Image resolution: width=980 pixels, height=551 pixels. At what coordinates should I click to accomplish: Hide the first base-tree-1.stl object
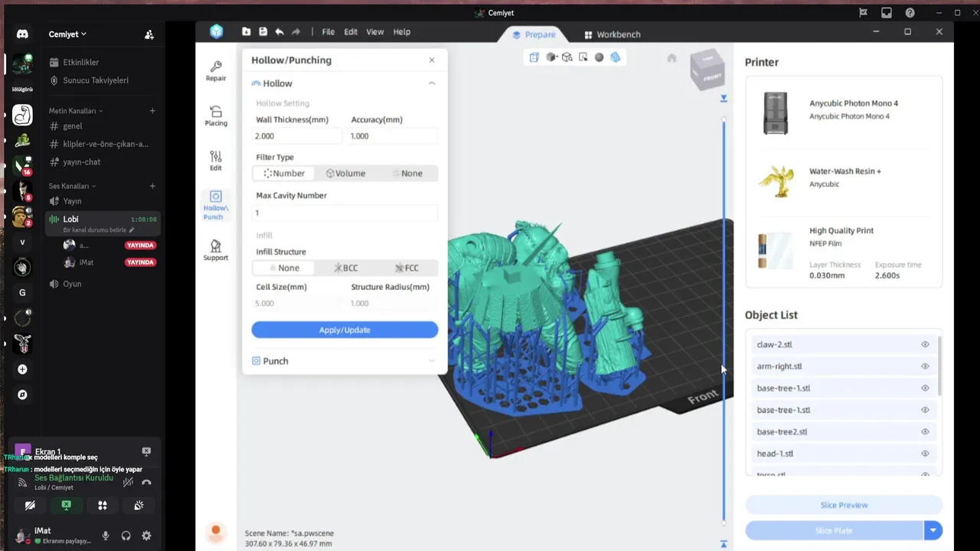[925, 388]
